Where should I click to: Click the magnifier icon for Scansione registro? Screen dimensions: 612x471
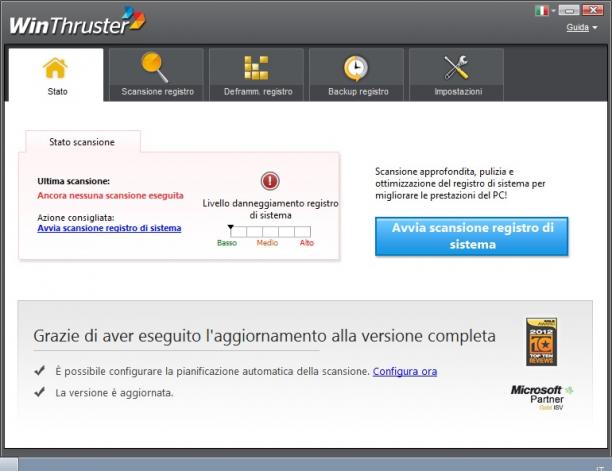(x=155, y=67)
